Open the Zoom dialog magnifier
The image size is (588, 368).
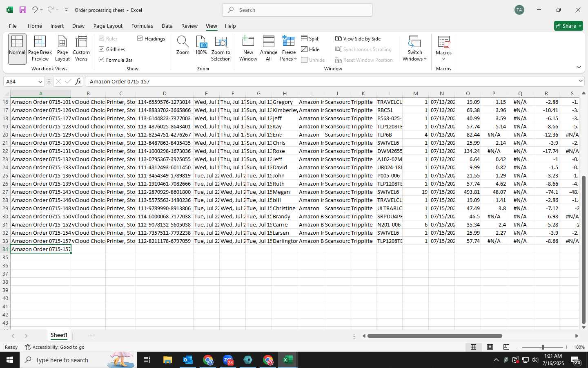183,45
